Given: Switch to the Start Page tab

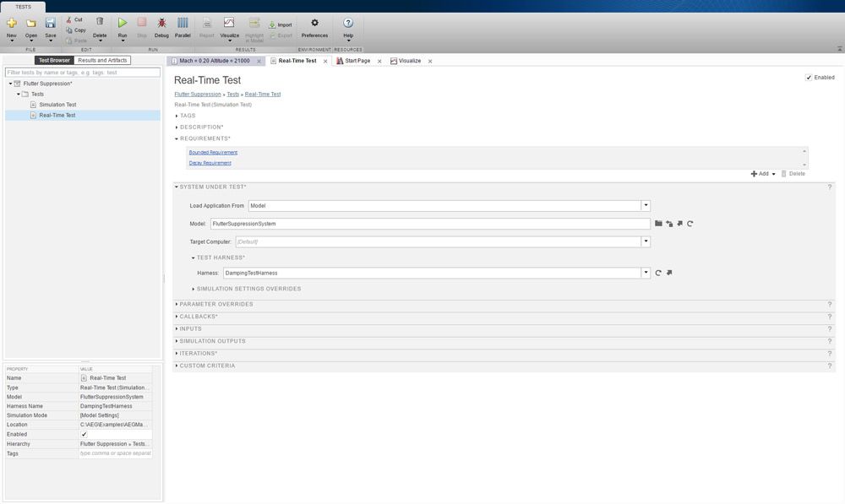Looking at the screenshot, I should pyautogui.click(x=356, y=61).
